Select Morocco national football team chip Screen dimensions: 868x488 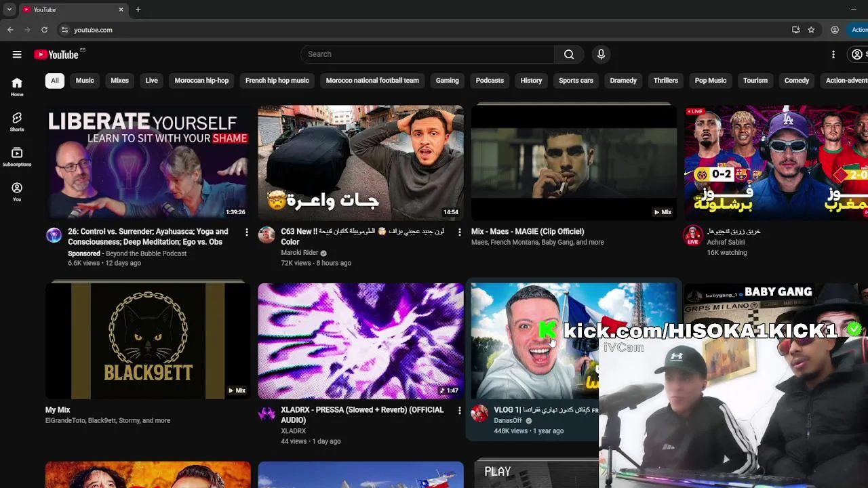[372, 81]
